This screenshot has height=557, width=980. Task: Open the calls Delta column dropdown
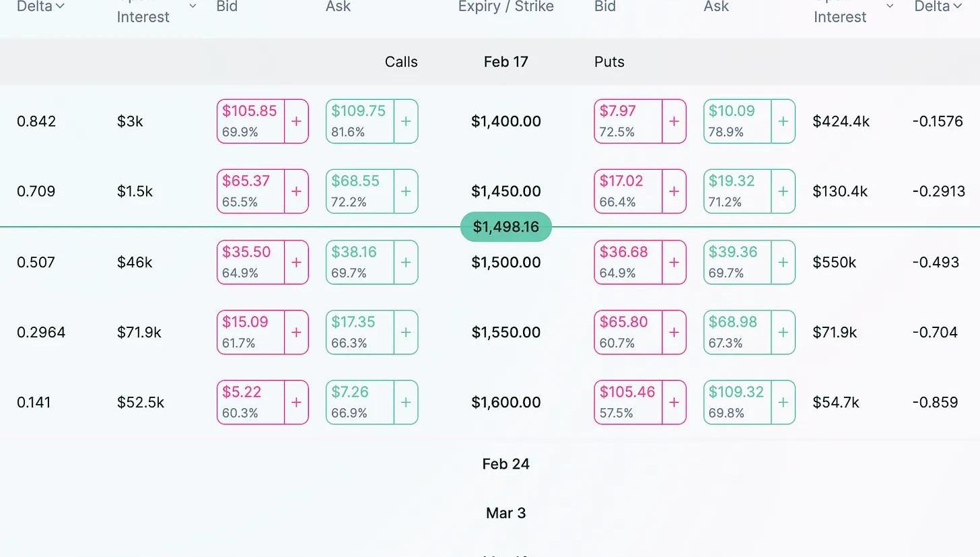click(60, 6)
